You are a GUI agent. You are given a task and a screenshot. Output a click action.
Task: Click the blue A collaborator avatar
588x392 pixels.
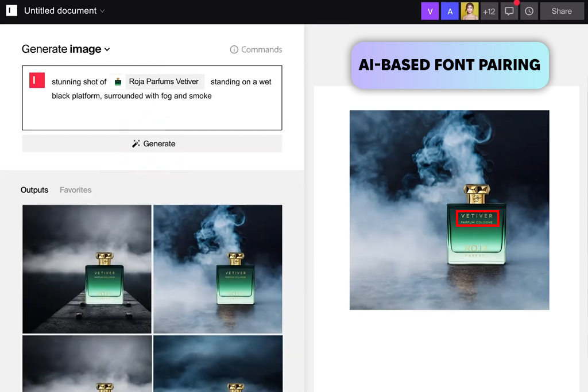point(450,11)
